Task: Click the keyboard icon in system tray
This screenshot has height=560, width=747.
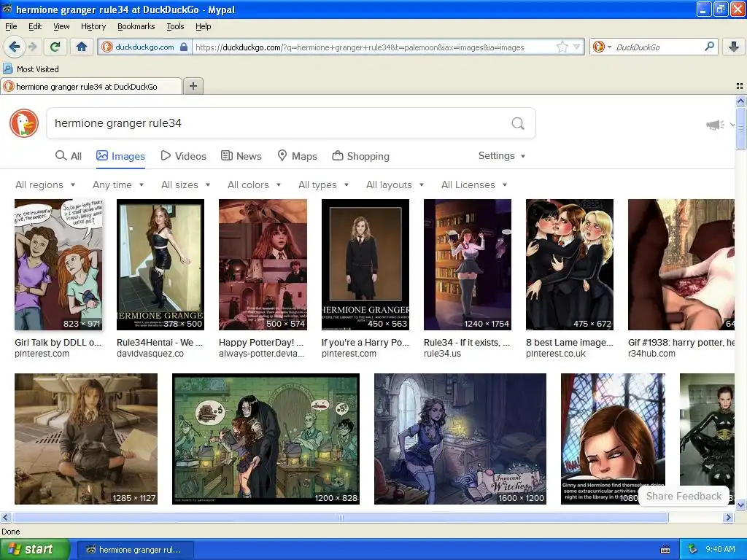Action: [x=665, y=550]
